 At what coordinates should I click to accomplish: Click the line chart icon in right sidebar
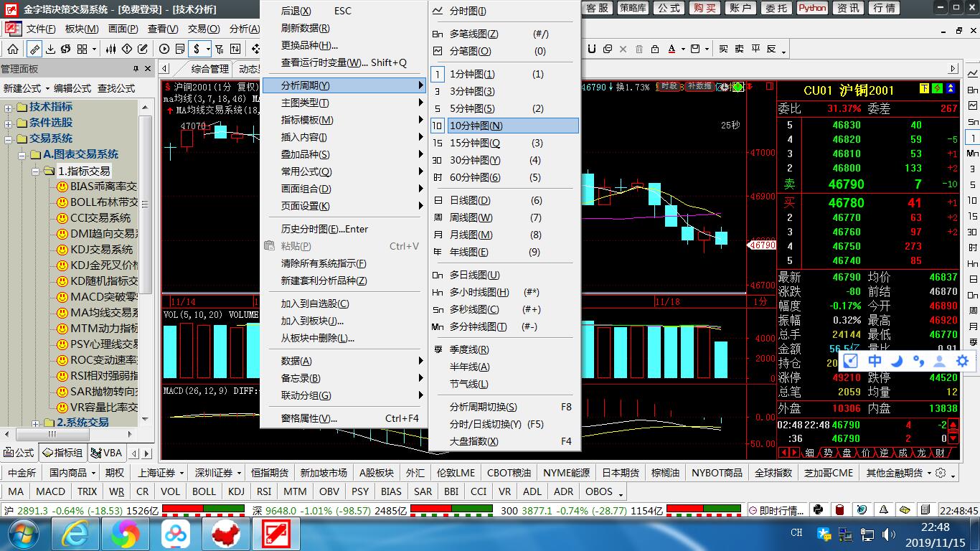coord(972,73)
